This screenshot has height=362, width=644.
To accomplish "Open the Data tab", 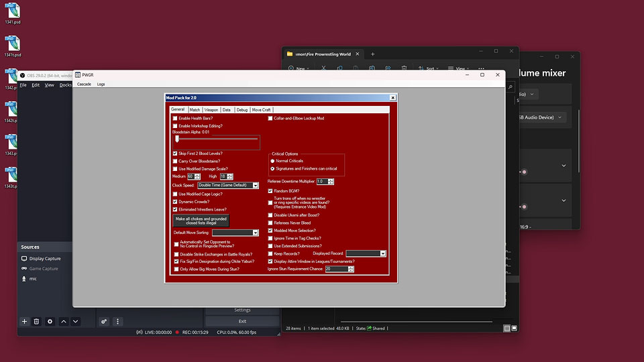I will point(227,109).
